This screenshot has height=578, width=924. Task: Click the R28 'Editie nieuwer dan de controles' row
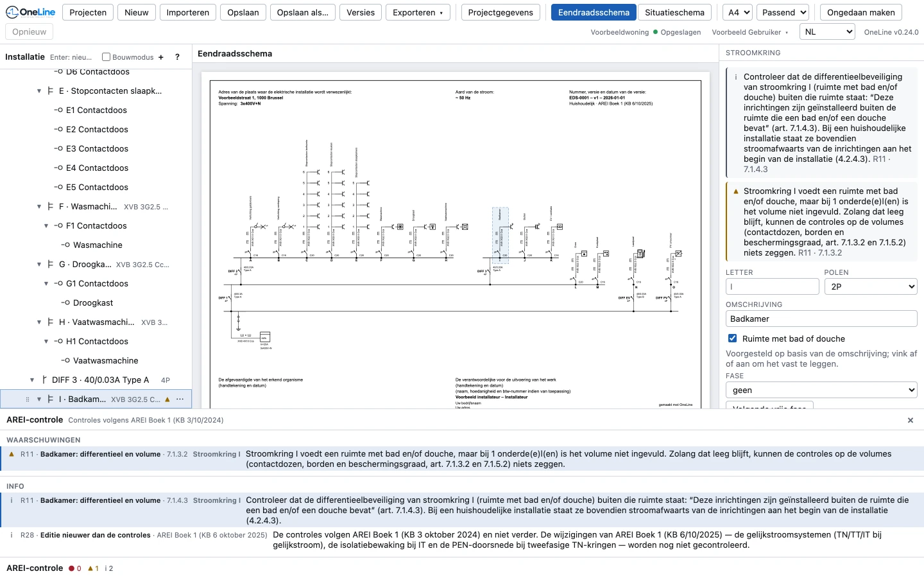[462, 540]
